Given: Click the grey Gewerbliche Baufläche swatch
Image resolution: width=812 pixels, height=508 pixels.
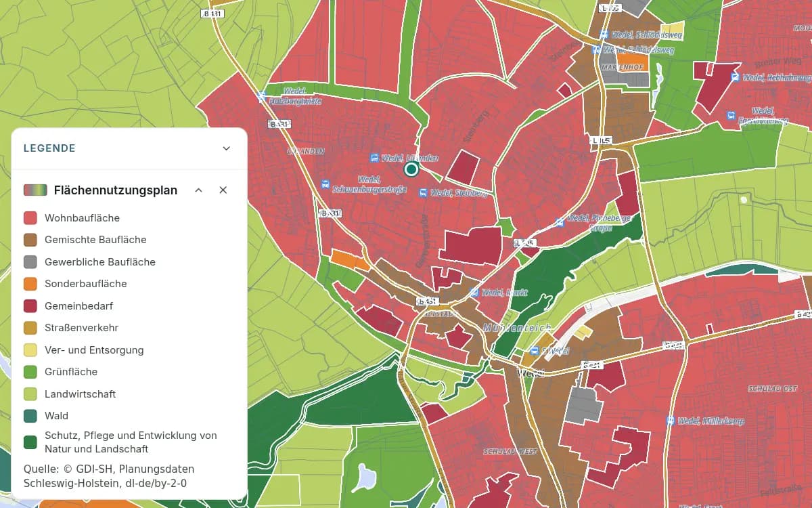Looking at the screenshot, I should [x=30, y=262].
